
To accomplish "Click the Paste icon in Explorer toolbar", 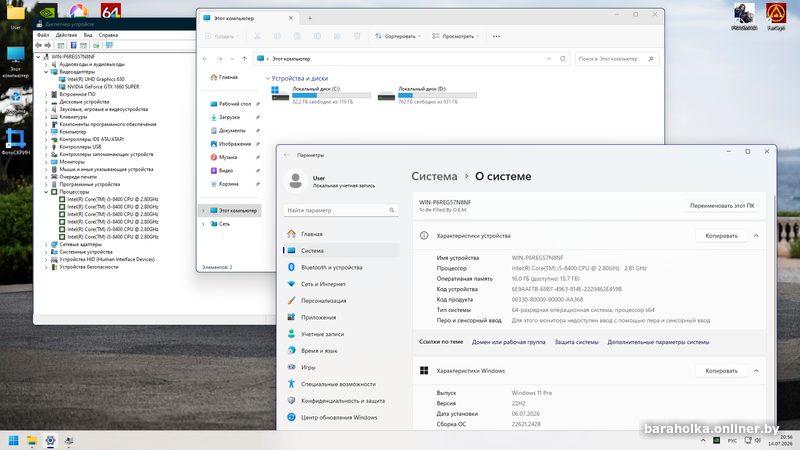I will tap(297, 36).
